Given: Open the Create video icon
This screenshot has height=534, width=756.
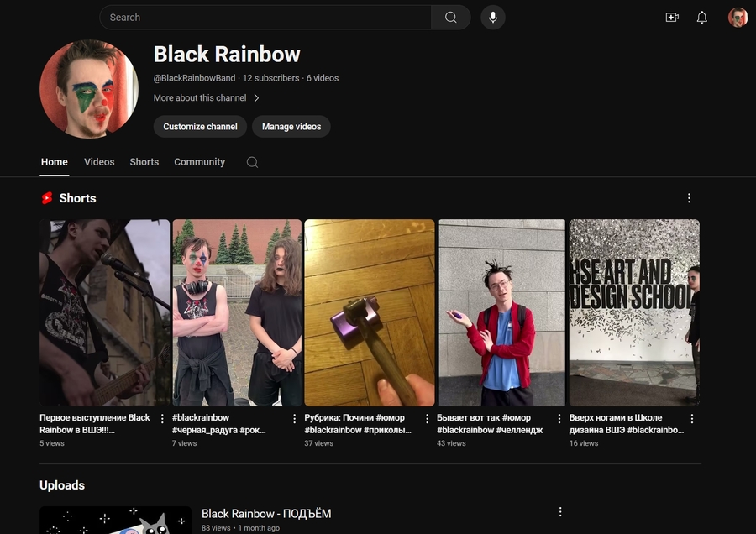Looking at the screenshot, I should tap(672, 18).
